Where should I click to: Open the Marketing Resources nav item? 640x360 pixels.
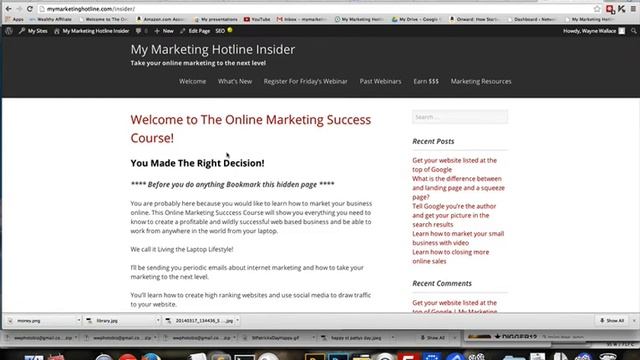481,81
